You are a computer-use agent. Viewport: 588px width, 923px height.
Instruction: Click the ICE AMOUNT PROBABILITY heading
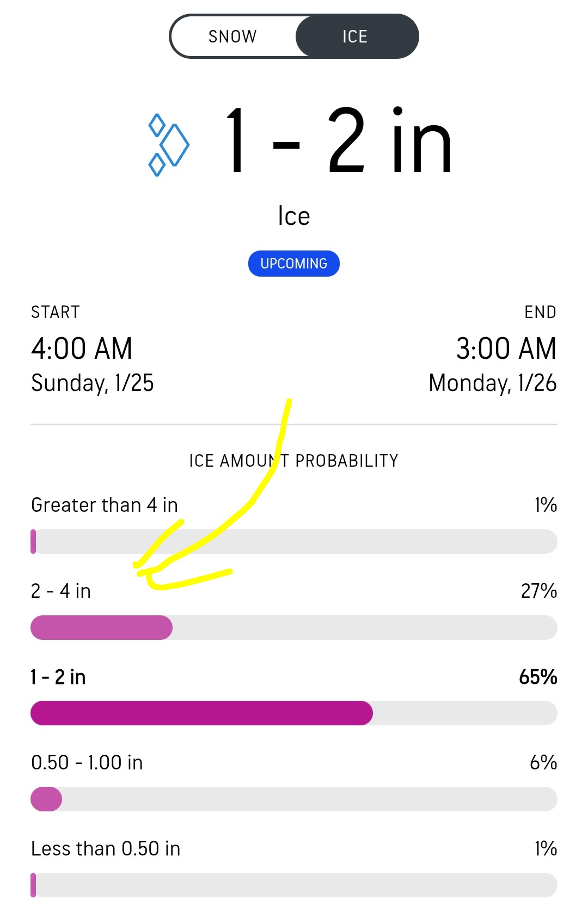(x=294, y=461)
